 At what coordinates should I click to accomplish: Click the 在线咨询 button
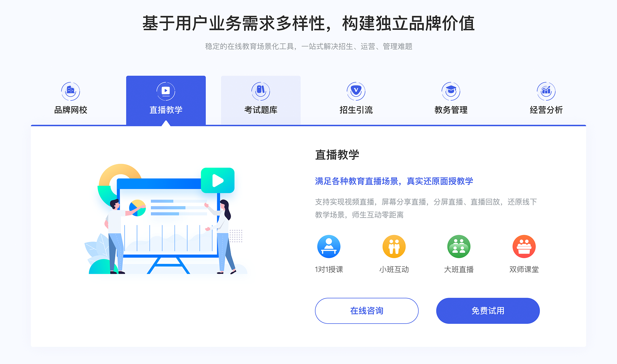point(367,311)
